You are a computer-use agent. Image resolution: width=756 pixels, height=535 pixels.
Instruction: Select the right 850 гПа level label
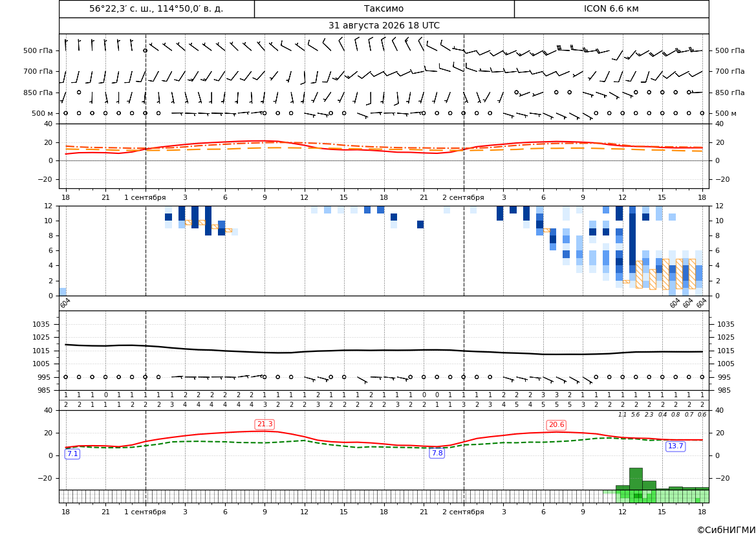(x=729, y=93)
